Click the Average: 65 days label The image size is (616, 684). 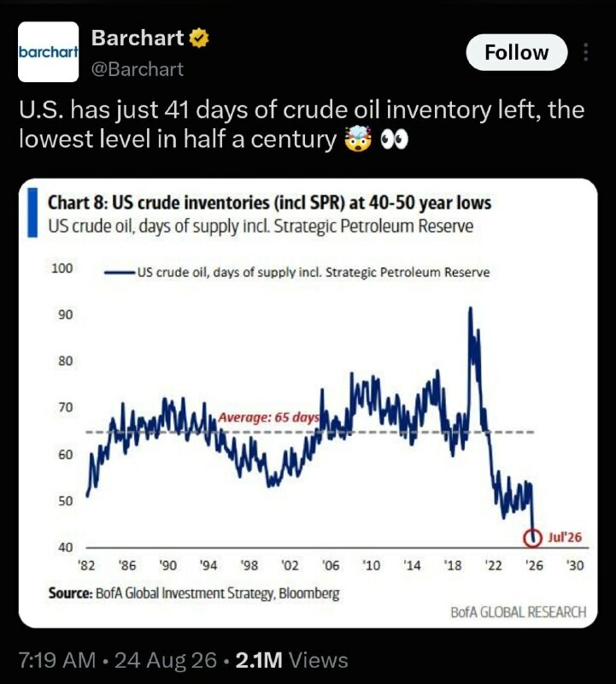(269, 417)
